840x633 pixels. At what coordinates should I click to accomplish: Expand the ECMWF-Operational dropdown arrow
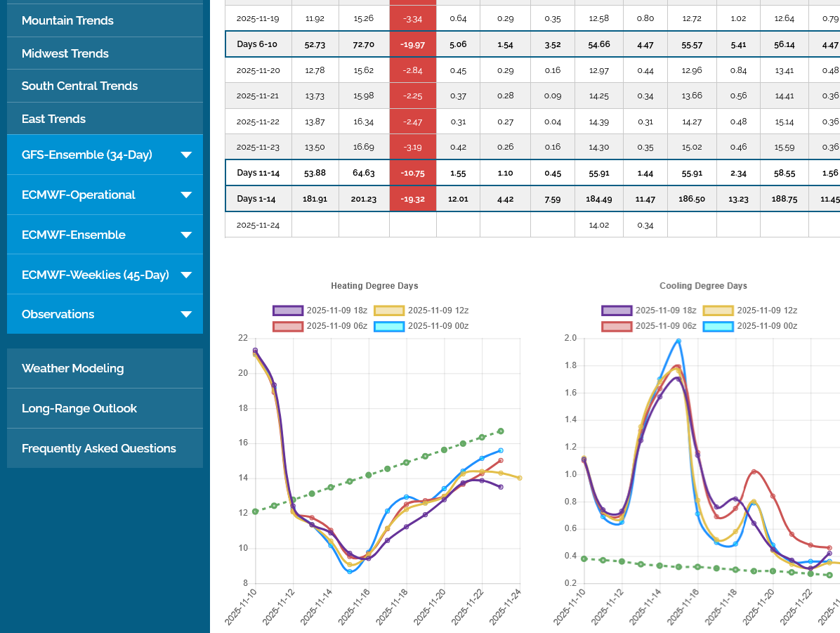tap(186, 195)
